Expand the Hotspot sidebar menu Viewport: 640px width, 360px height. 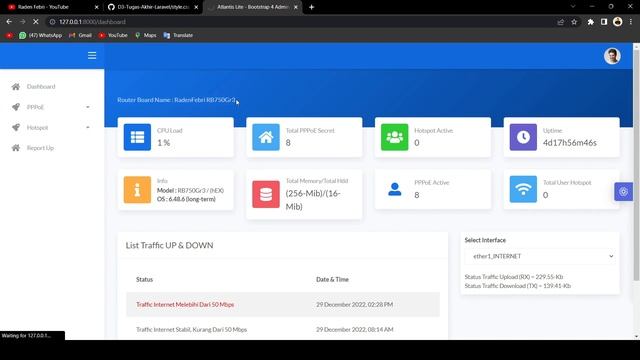[x=51, y=127]
